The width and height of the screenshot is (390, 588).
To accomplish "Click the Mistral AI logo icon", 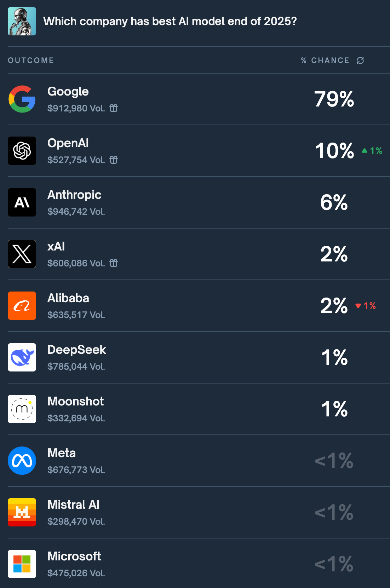I will (22, 512).
